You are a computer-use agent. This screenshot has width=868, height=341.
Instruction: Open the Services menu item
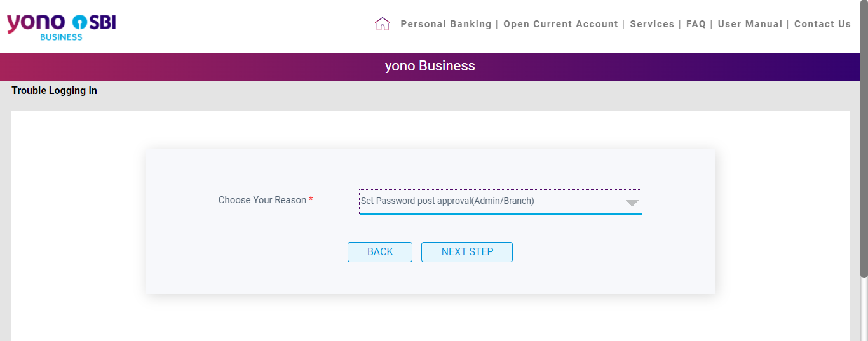[x=652, y=24]
